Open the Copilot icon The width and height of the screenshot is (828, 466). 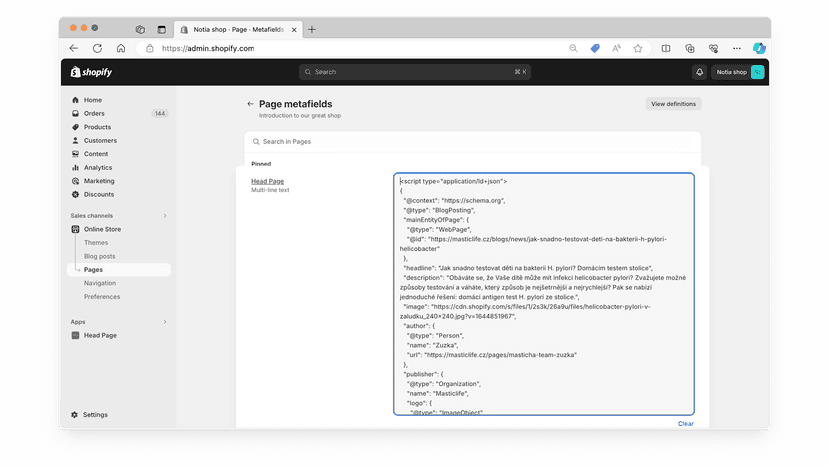(759, 48)
